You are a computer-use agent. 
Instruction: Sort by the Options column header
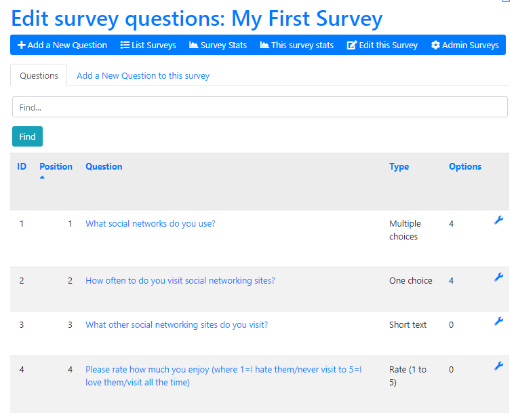pyautogui.click(x=465, y=166)
